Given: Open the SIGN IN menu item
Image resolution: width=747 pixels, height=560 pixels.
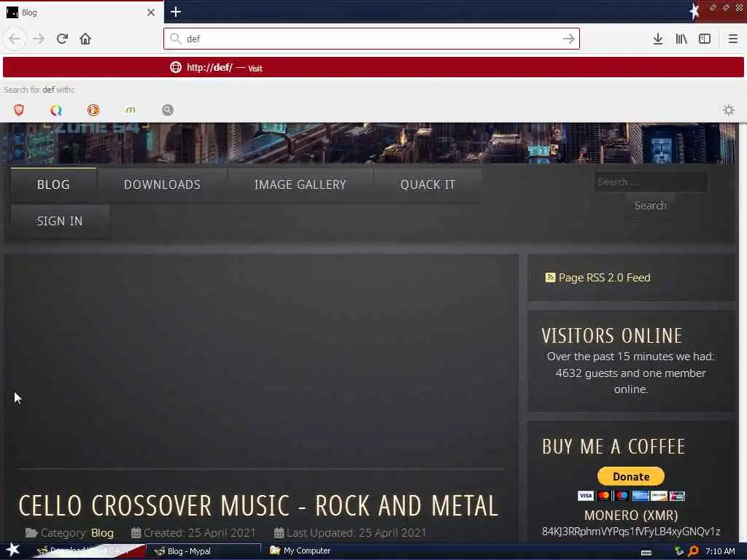Looking at the screenshot, I should pos(60,222).
